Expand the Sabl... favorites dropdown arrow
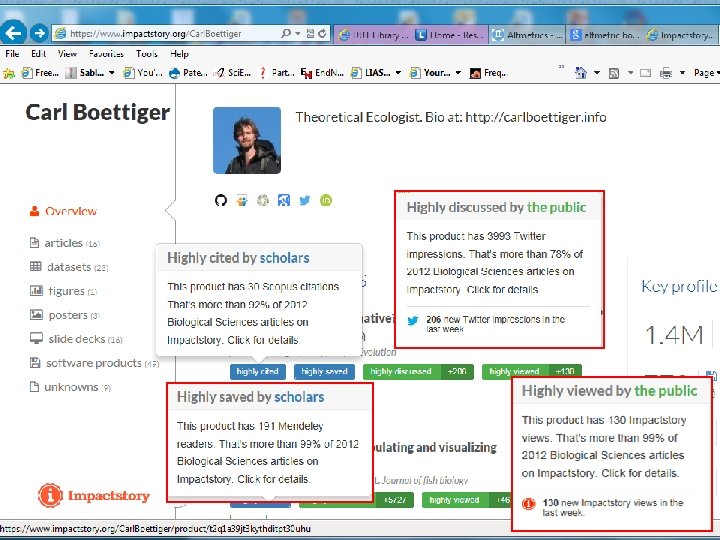This screenshot has width=720, height=540. 112,73
